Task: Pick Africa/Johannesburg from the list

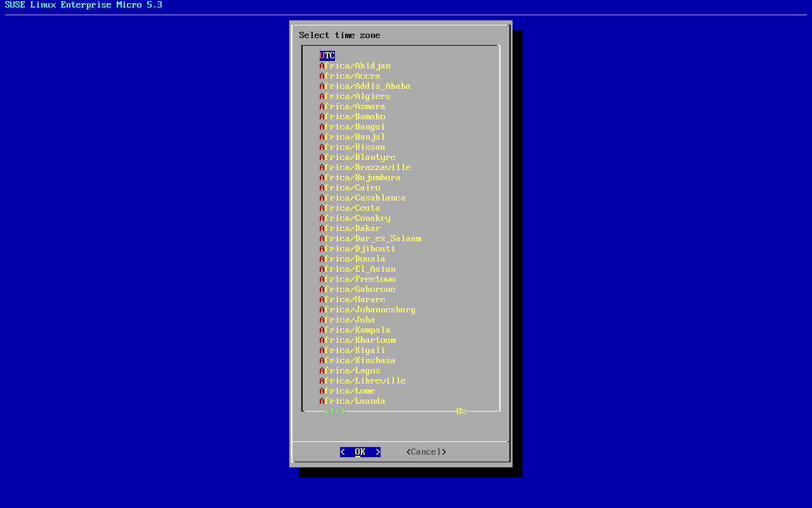Action: [367, 310]
